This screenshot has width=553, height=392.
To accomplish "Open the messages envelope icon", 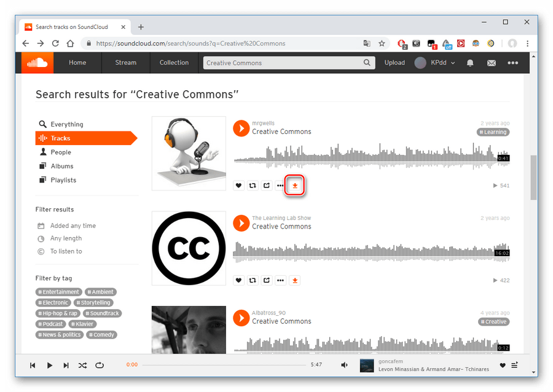I will click(x=491, y=63).
